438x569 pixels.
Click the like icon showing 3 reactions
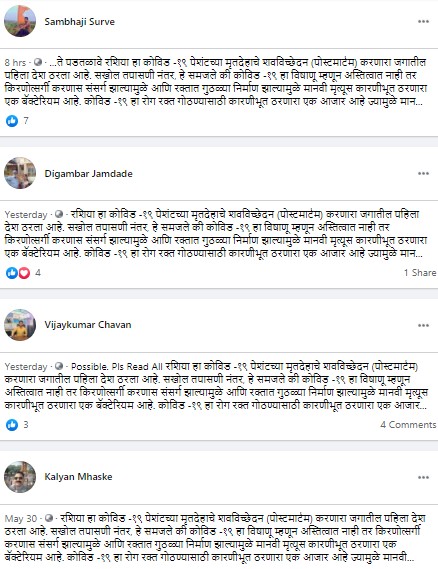pyautogui.click(x=12, y=425)
